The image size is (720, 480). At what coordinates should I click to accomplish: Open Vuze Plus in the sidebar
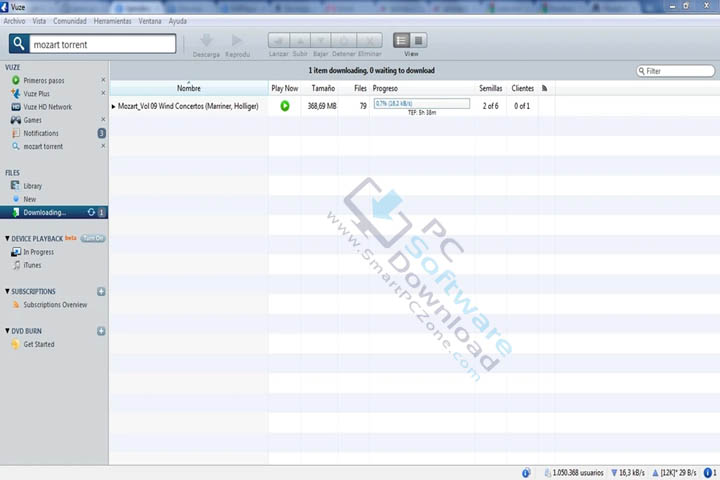point(37,94)
